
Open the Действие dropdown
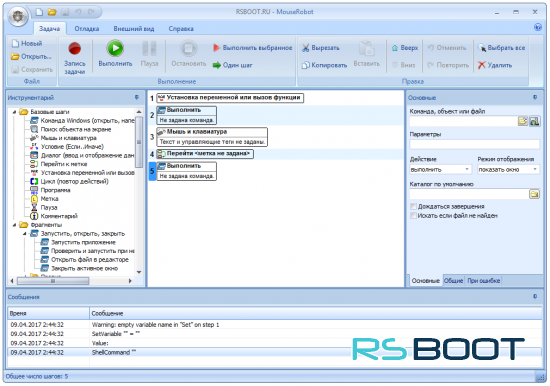tap(467, 169)
